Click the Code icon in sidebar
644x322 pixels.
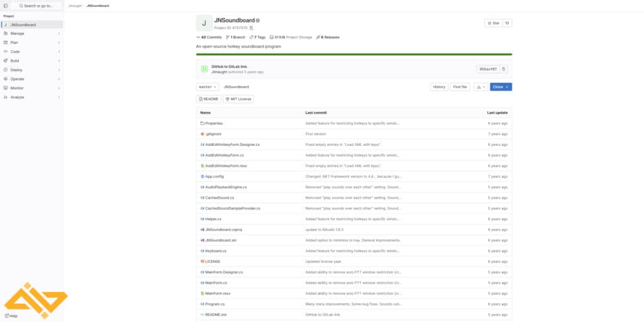click(6, 52)
